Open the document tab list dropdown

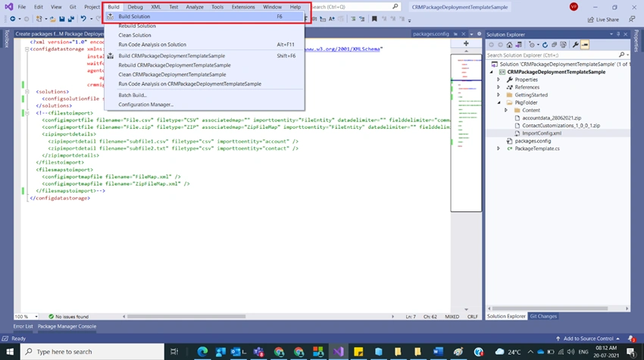471,34
